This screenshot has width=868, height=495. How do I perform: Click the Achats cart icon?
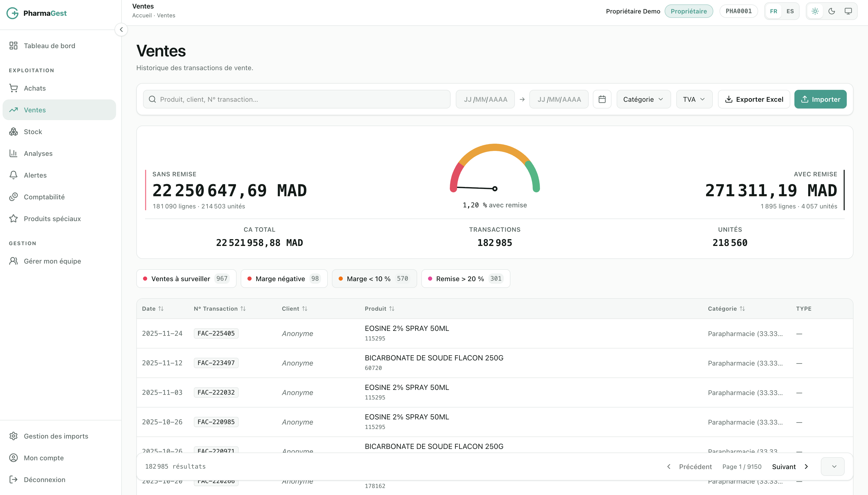(14, 88)
